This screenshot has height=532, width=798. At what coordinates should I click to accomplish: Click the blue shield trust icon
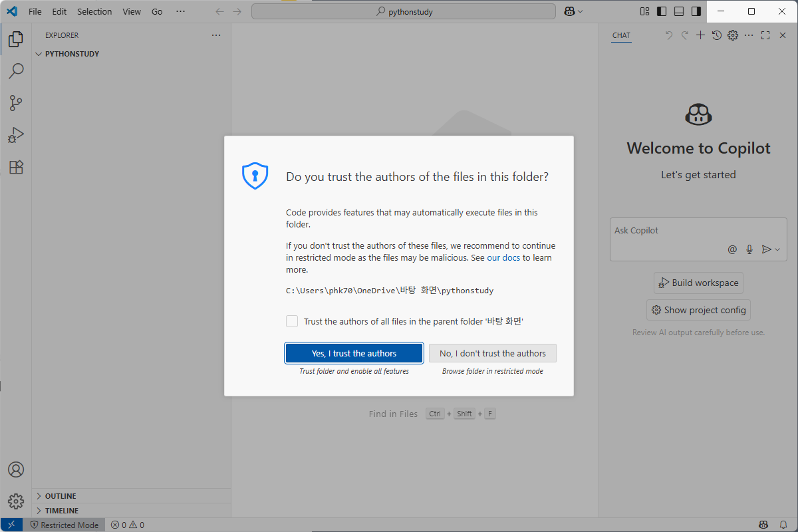[x=255, y=176]
